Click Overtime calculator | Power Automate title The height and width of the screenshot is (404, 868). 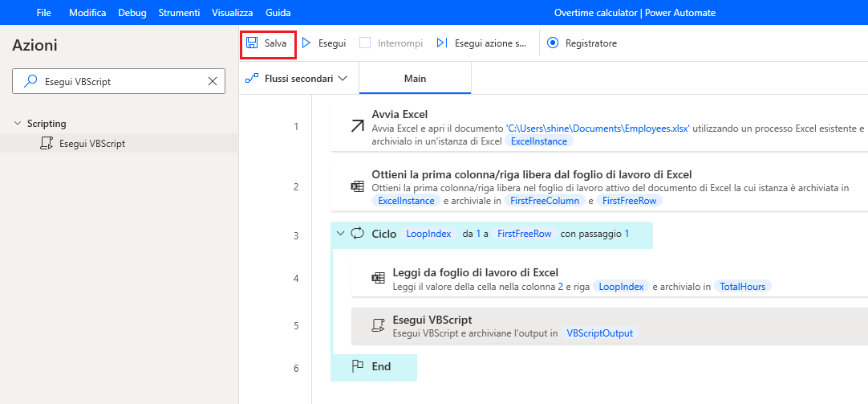[635, 12]
